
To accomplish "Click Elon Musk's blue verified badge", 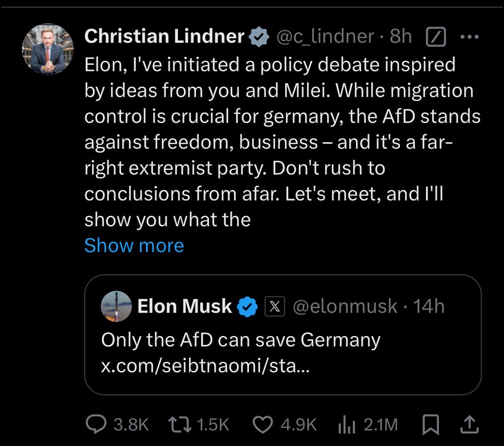I will click(x=247, y=306).
